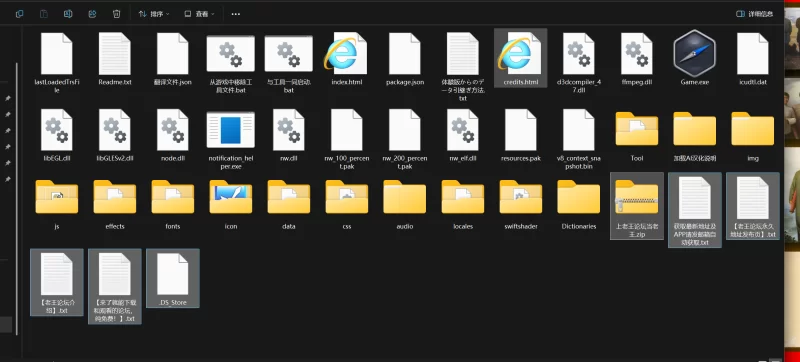The image size is (800, 362).
Task: Select the nw.dll file
Action: [289, 135]
